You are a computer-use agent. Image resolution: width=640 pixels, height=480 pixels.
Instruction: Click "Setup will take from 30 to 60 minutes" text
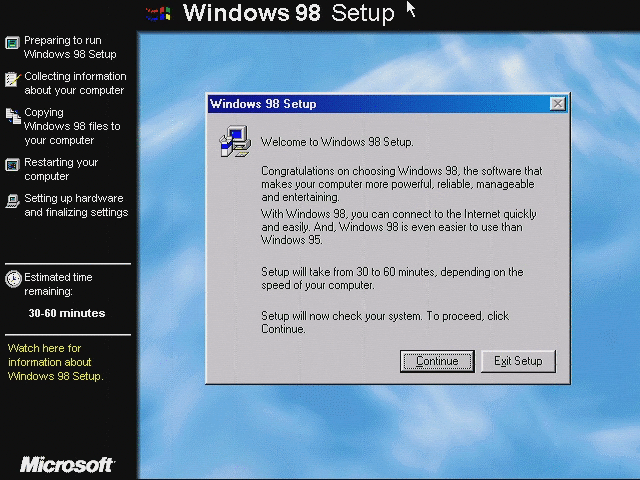pos(392,278)
